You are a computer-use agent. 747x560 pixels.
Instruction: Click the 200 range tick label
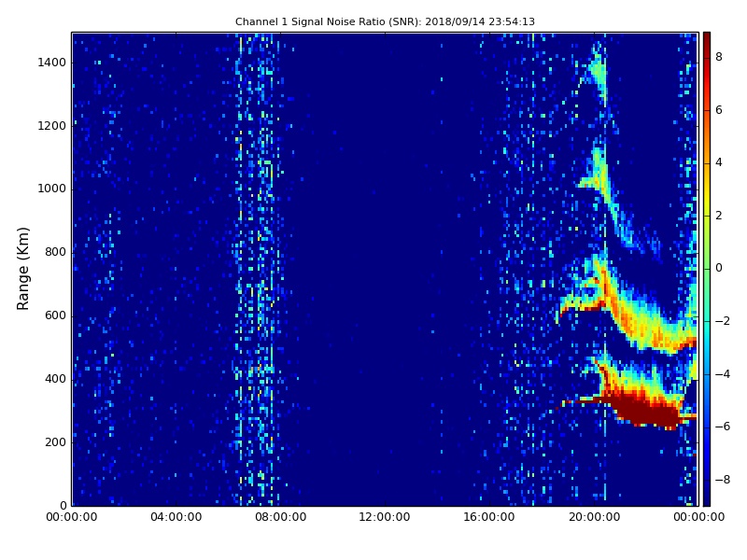click(55, 442)
